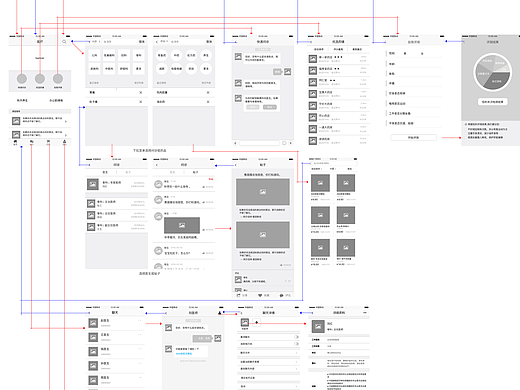520x390 pixels.
Task: Click the share icon in post detail bottom bar
Action: tap(238, 295)
